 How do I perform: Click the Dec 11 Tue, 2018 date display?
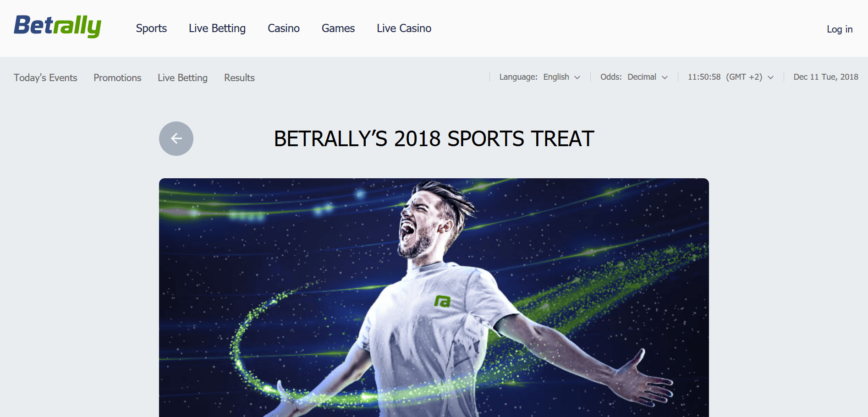pyautogui.click(x=826, y=77)
